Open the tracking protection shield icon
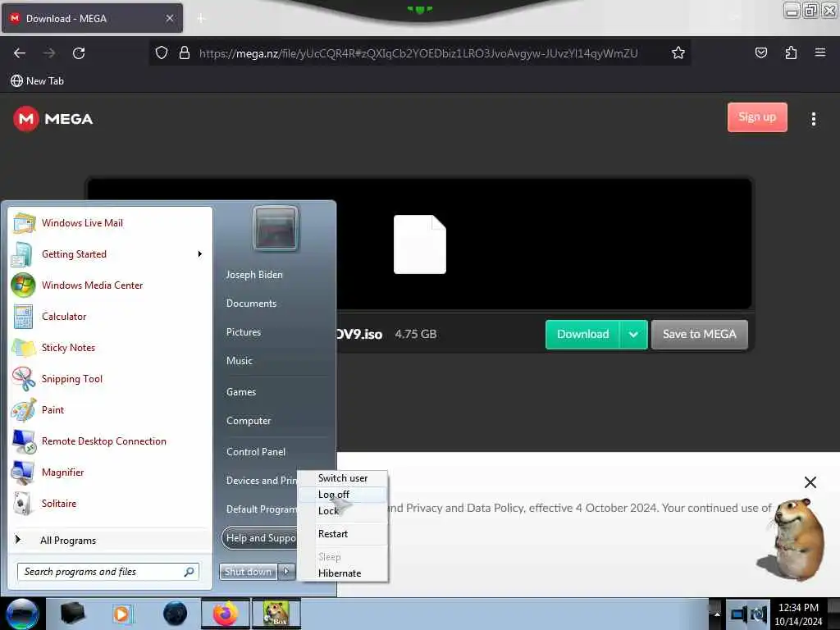 coord(162,53)
